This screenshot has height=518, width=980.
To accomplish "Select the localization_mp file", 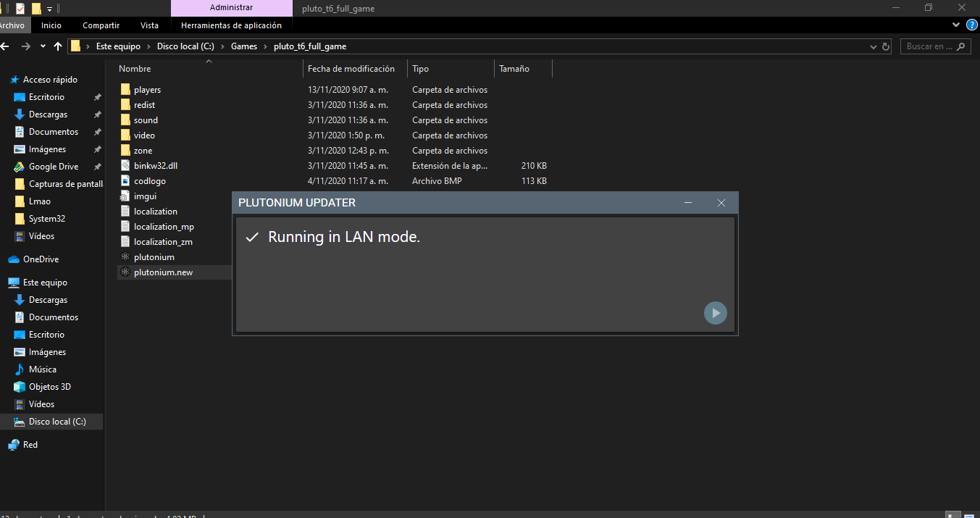I will [x=164, y=227].
